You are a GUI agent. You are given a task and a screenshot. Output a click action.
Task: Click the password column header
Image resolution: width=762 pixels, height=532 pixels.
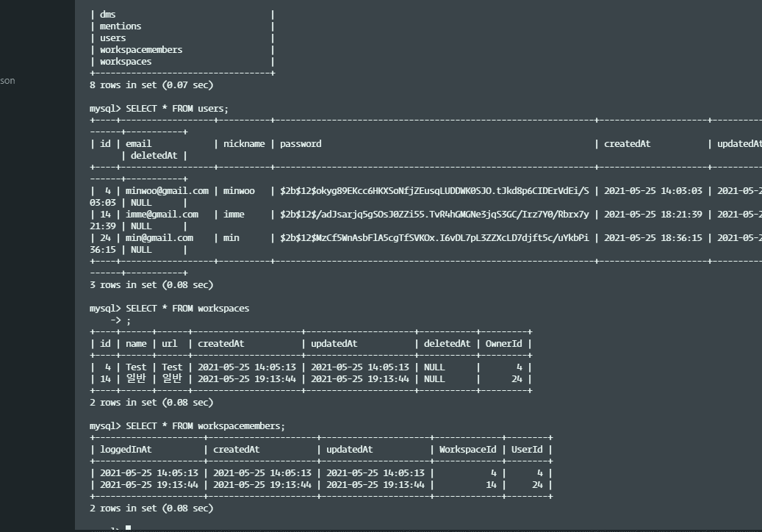[301, 144]
